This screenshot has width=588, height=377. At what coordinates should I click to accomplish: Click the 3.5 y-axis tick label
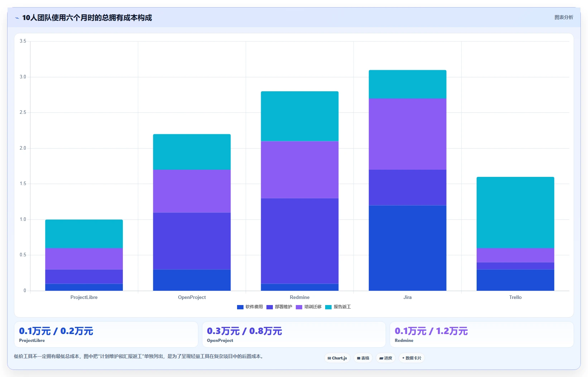[23, 41]
